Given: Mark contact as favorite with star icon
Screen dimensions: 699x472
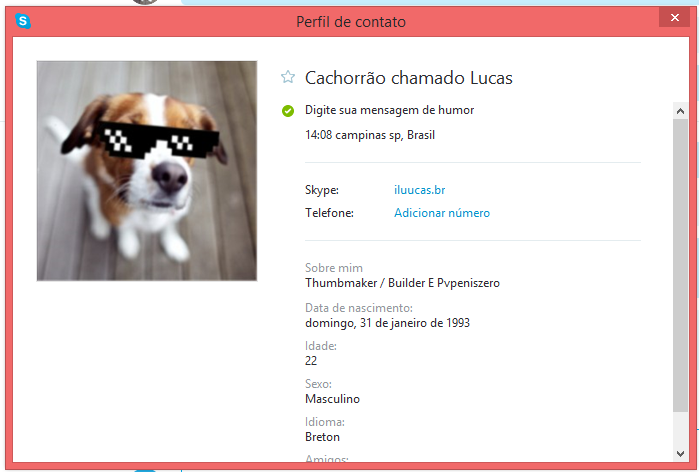Looking at the screenshot, I should coord(288,77).
